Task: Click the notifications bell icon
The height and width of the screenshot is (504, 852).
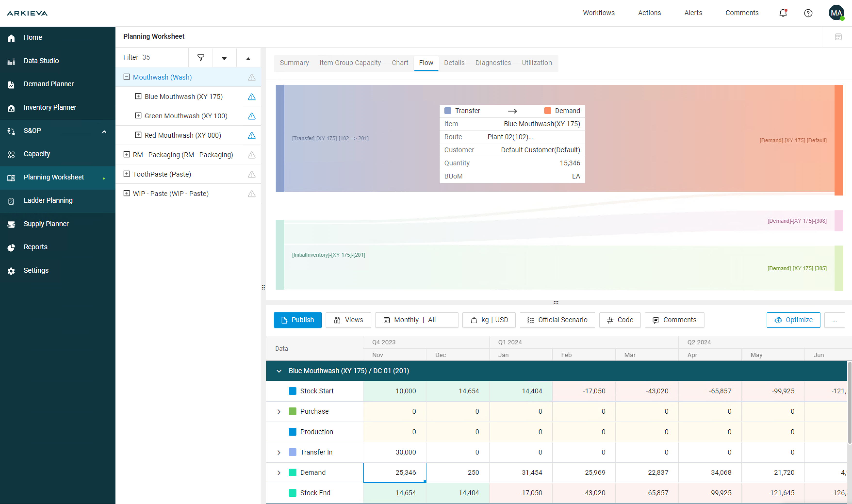Action: point(783,13)
